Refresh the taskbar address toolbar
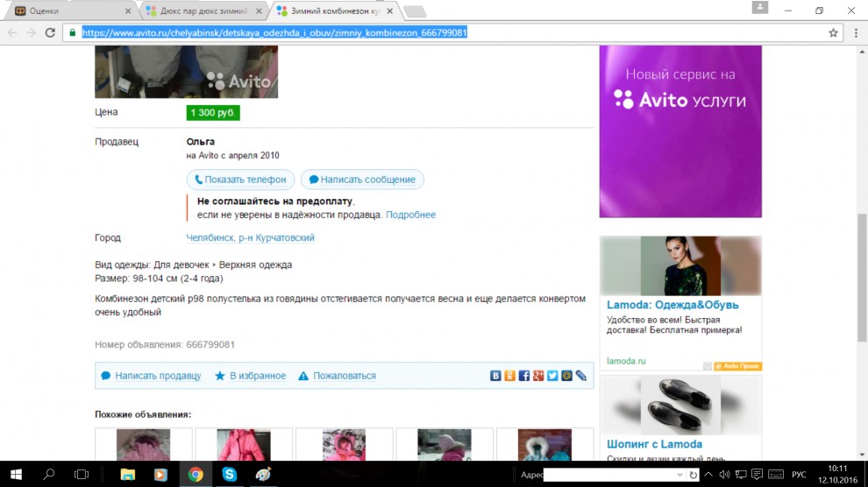This screenshot has width=868, height=487. 693,475
